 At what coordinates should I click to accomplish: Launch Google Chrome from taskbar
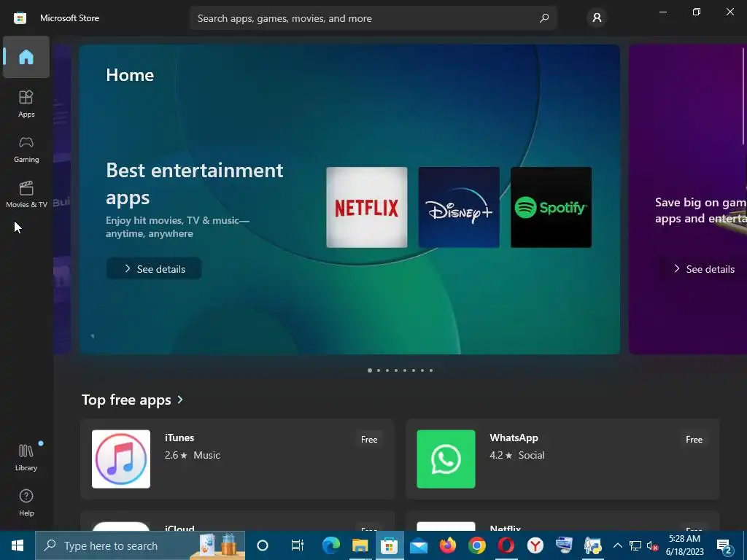[477, 545]
